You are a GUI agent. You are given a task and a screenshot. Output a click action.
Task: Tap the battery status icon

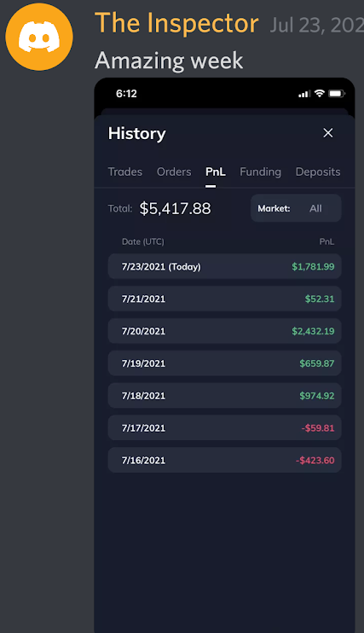(336, 94)
